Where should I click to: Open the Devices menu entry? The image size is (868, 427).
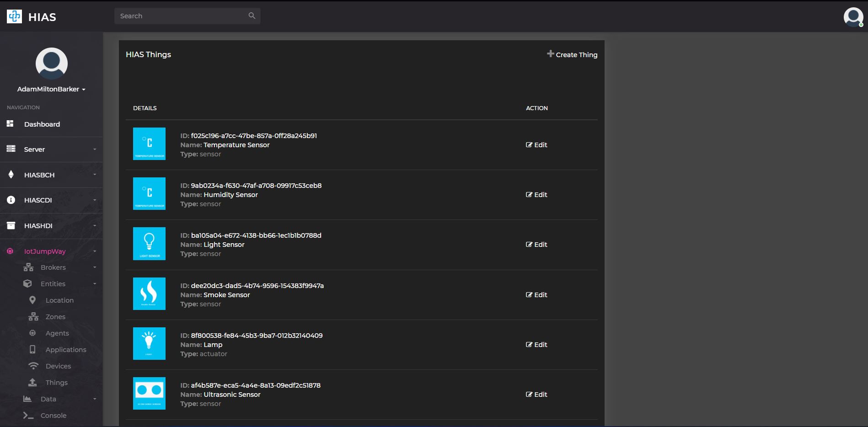coord(58,366)
